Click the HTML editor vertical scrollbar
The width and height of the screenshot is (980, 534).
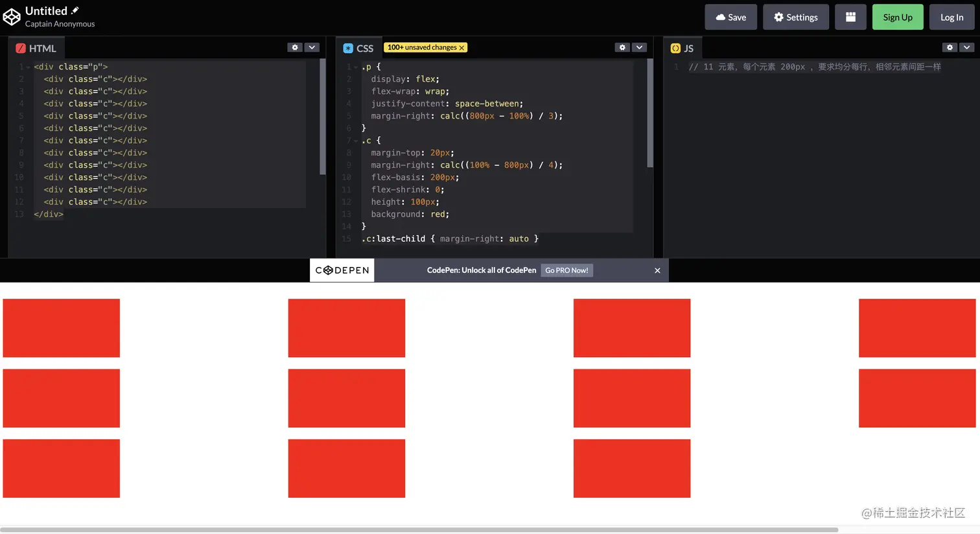click(x=322, y=117)
